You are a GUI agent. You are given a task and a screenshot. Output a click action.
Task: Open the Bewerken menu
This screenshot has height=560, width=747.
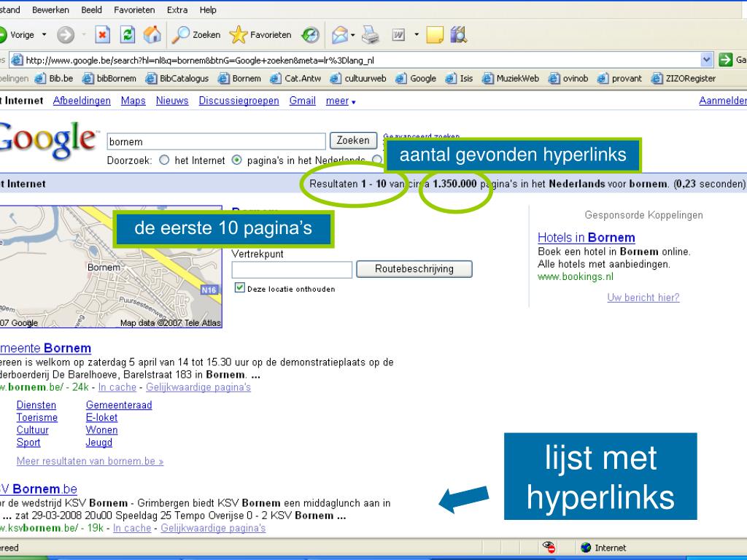pos(50,9)
